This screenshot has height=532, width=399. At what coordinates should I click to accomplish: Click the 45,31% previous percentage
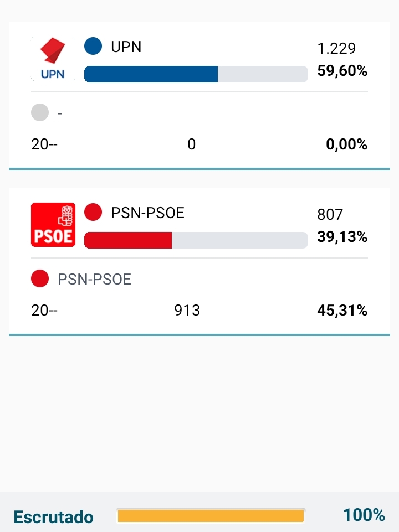(x=342, y=311)
